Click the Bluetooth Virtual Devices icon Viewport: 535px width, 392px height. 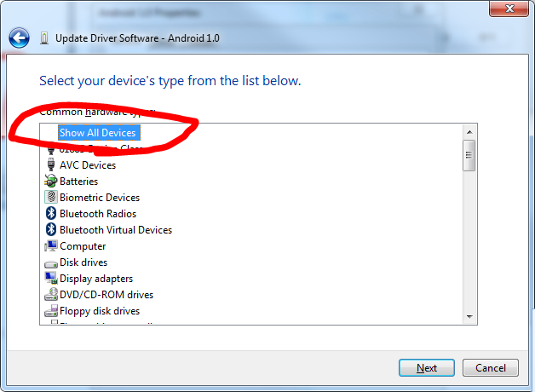coord(51,229)
